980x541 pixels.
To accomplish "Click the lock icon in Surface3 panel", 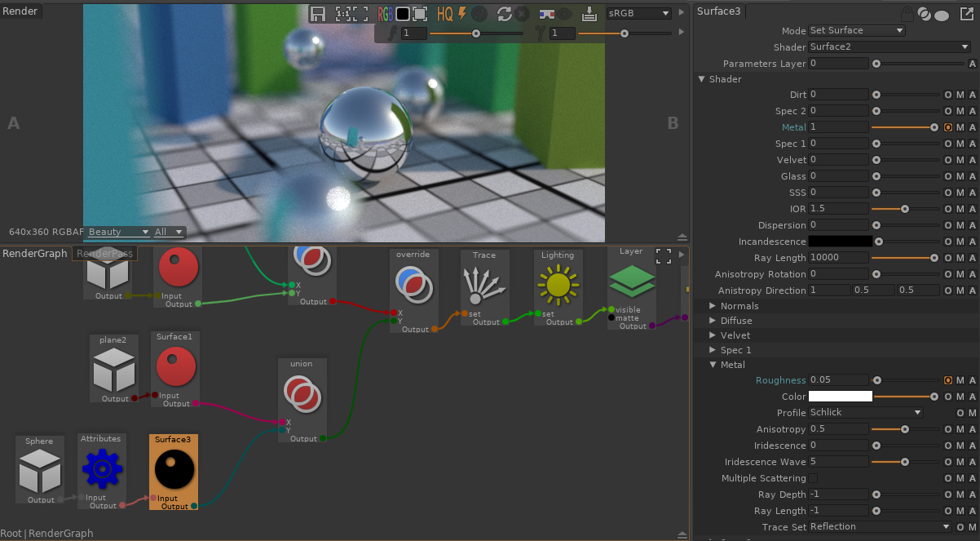I will 907,14.
